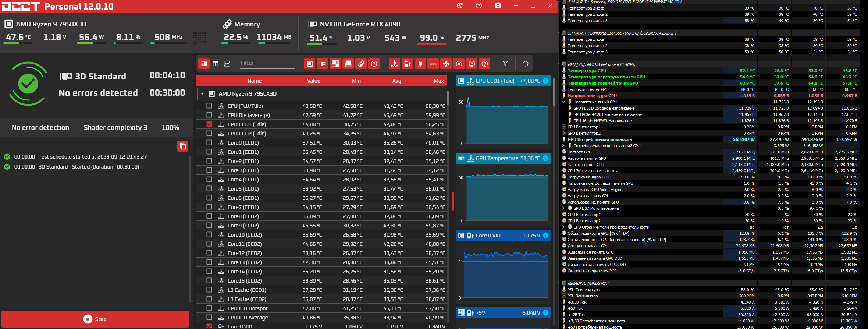The image size is (868, 329).
Task: Toggle the motherboard sensor filter icon
Action: pos(335,64)
